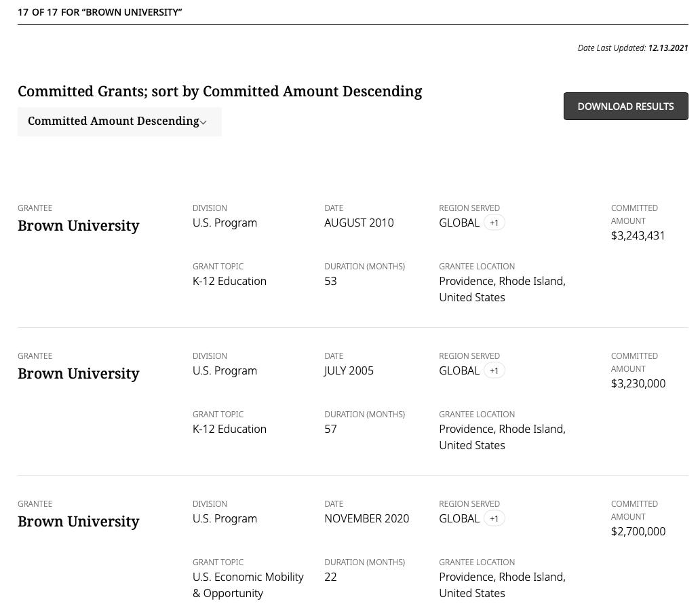Click Providence location in November 2020 grant
This screenshot has width=700, height=612.
coord(502,585)
